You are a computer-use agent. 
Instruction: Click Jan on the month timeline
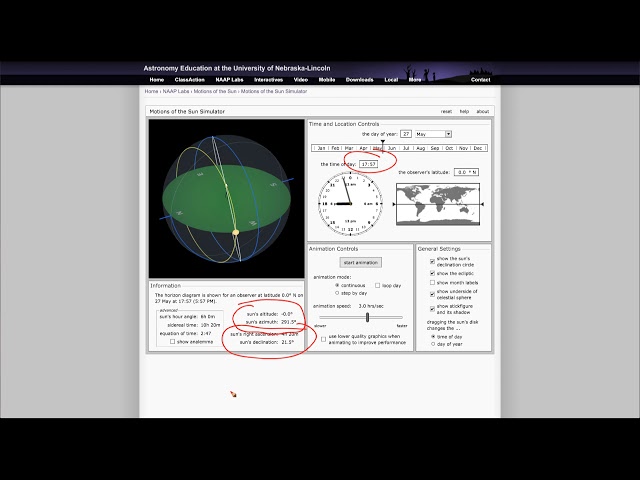pos(322,148)
